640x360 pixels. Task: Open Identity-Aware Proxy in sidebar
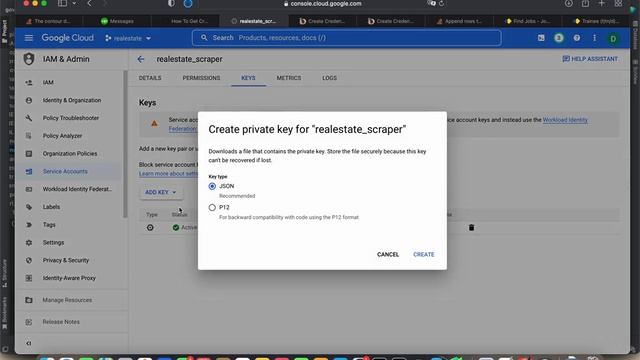[x=70, y=278]
